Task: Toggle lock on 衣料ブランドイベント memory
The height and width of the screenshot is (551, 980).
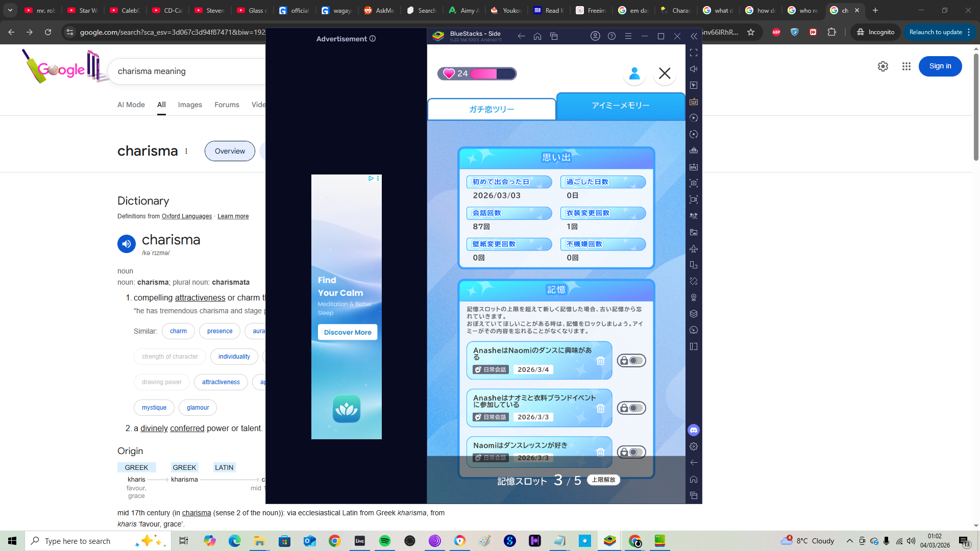Action: pos(631,408)
